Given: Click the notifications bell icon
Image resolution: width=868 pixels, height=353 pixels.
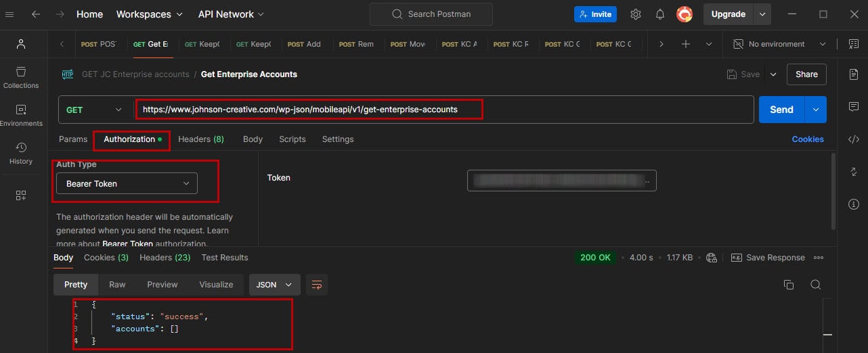Looking at the screenshot, I should 659,14.
